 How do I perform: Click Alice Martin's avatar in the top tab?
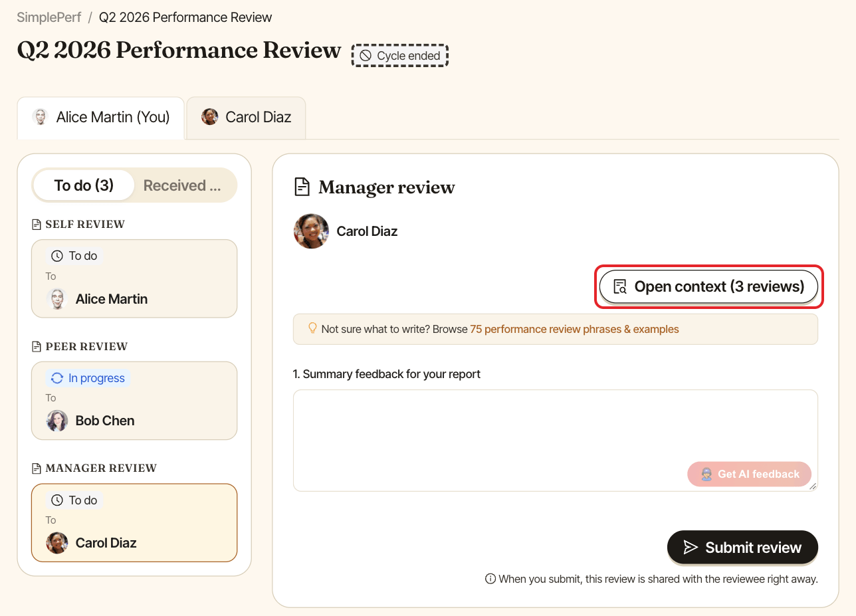click(x=41, y=117)
